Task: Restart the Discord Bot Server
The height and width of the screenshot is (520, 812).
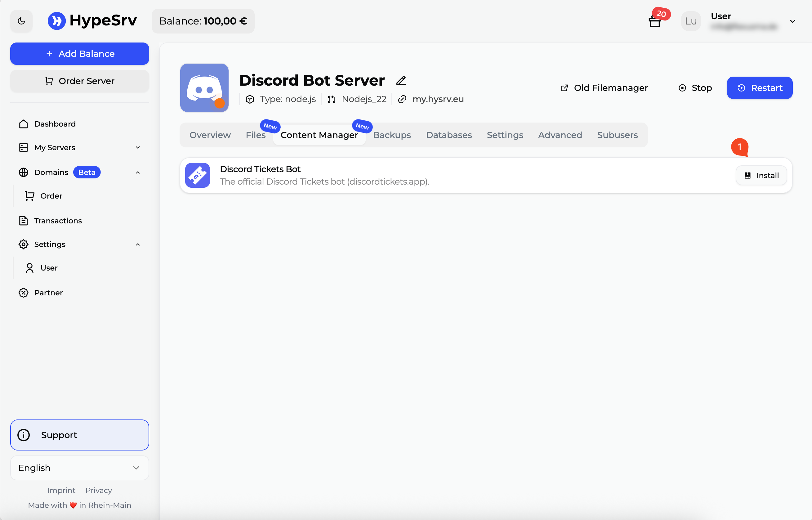Action: coord(759,88)
